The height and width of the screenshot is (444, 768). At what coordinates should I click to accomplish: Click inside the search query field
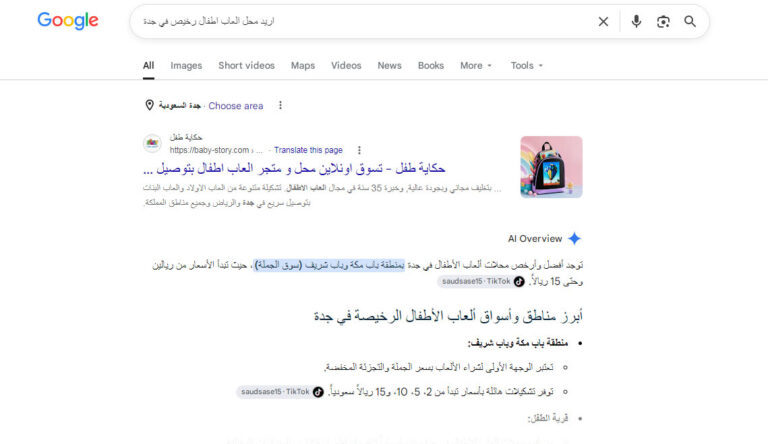click(362, 22)
